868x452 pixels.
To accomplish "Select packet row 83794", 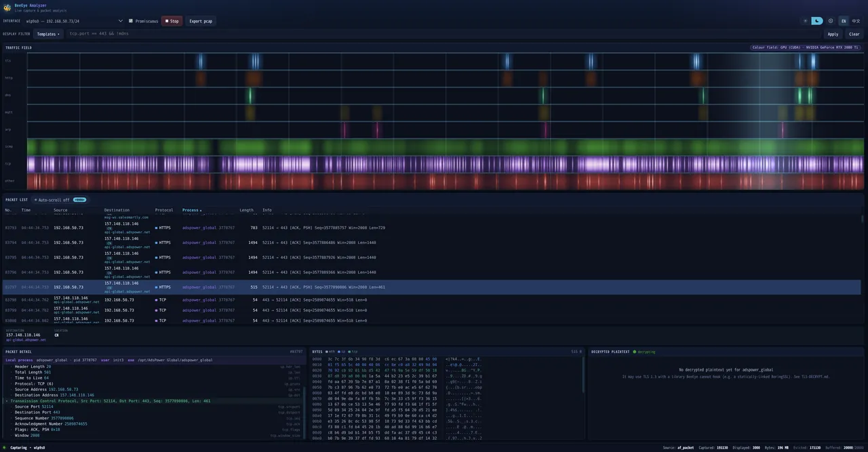I will coord(433,243).
